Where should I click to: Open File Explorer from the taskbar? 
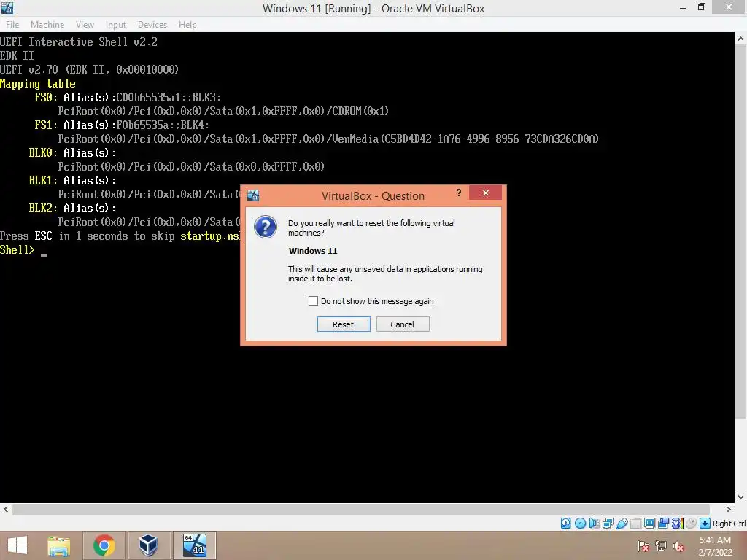pos(58,545)
